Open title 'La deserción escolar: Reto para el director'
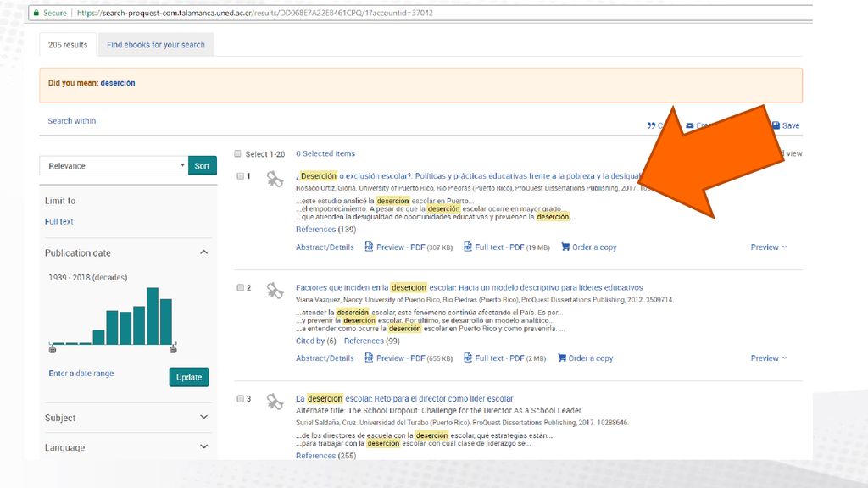868x488 pixels. pyautogui.click(x=404, y=398)
